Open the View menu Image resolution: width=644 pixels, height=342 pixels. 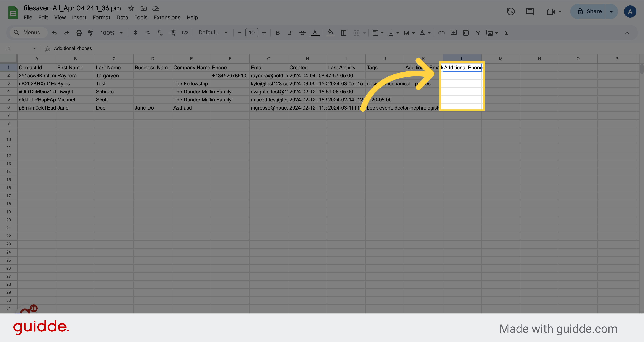click(x=60, y=17)
